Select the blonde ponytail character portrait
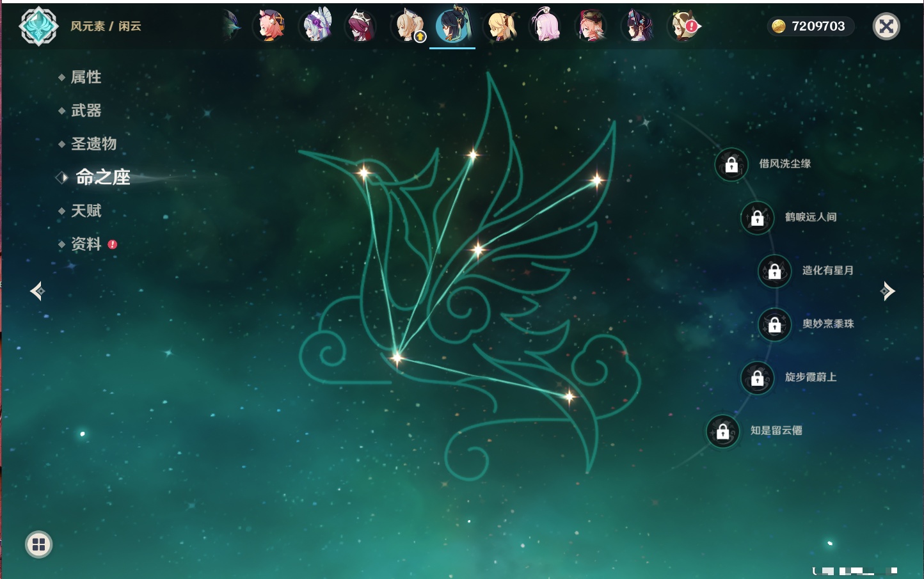Screen dimensions: 924x579 pos(500,26)
